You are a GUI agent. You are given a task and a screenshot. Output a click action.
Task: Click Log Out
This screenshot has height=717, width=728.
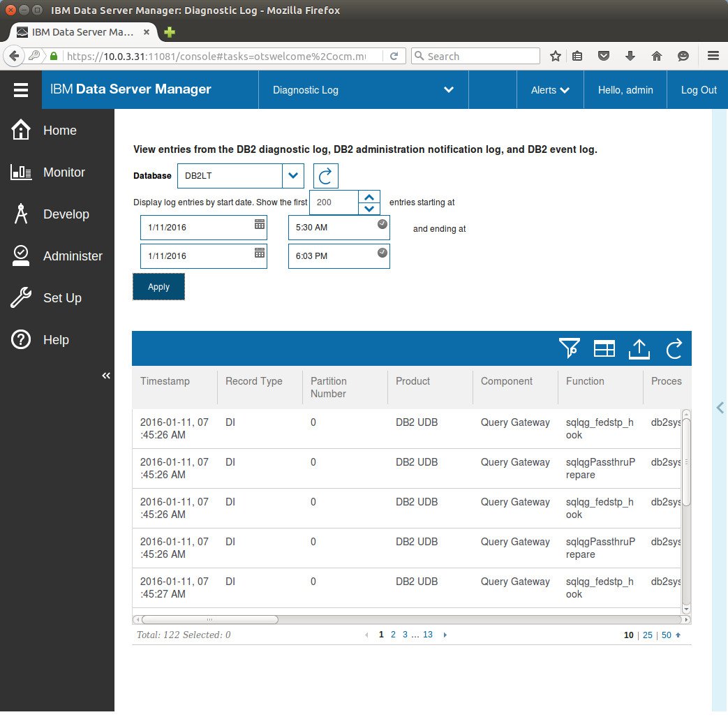click(x=698, y=89)
